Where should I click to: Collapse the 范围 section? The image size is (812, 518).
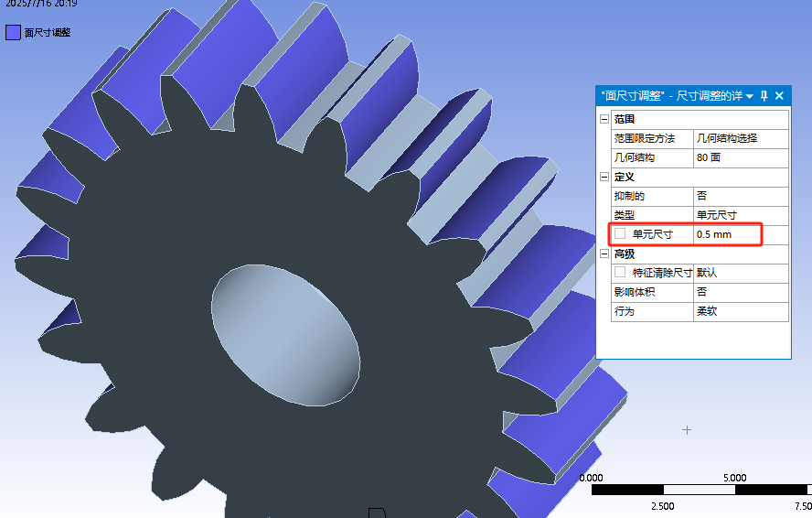pos(604,120)
